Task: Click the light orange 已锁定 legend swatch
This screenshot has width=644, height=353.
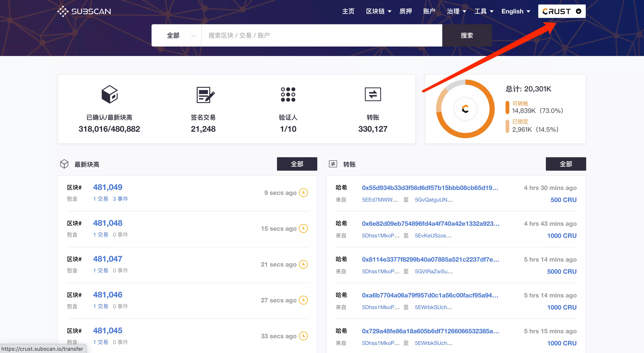Action: 507,126
